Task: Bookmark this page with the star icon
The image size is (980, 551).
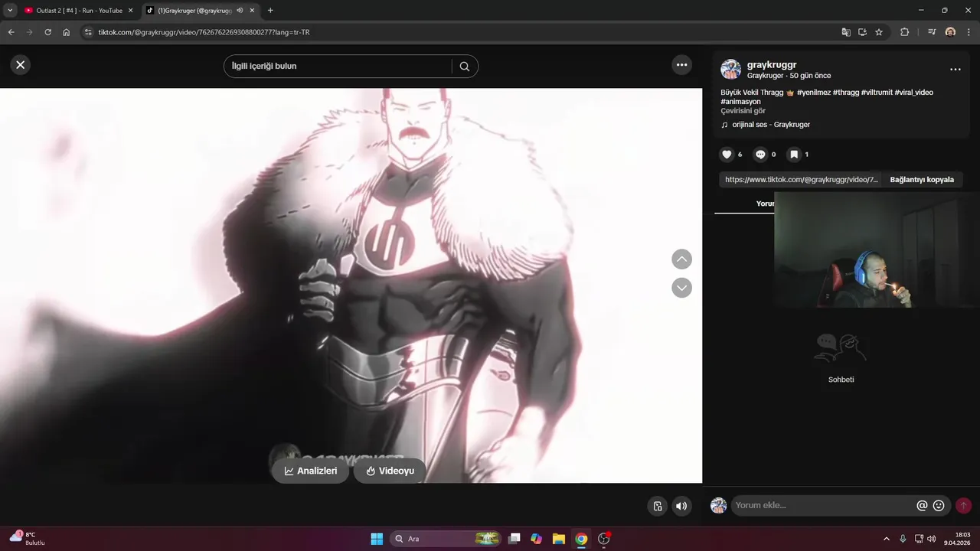Action: 879,32
